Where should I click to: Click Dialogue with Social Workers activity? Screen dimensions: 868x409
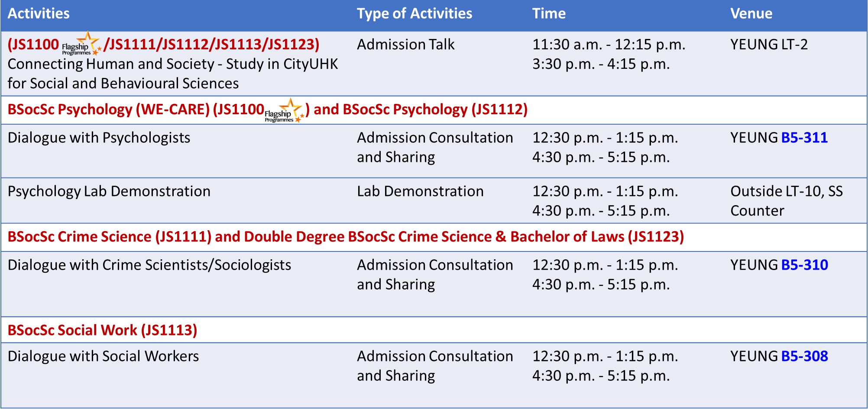pos(103,356)
